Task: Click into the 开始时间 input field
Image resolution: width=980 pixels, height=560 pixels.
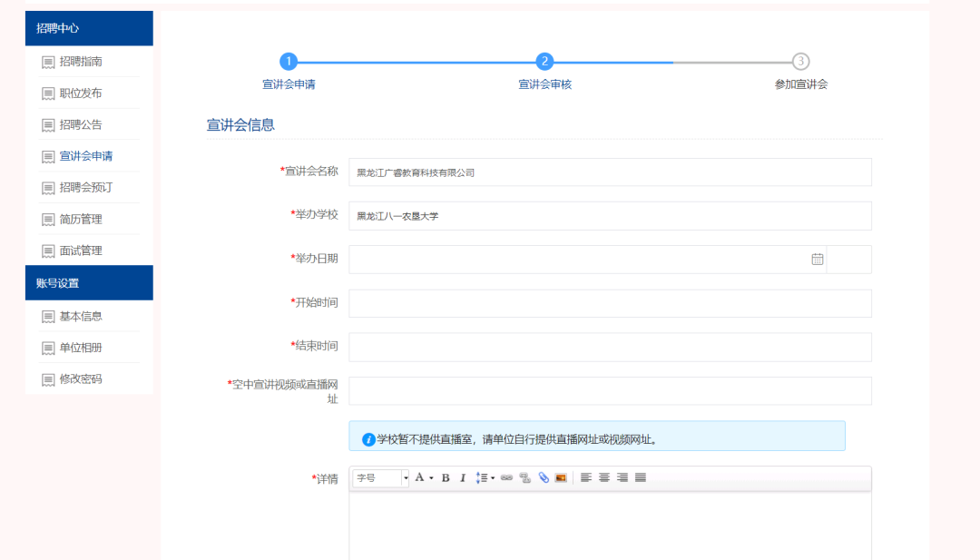Action: tap(610, 304)
